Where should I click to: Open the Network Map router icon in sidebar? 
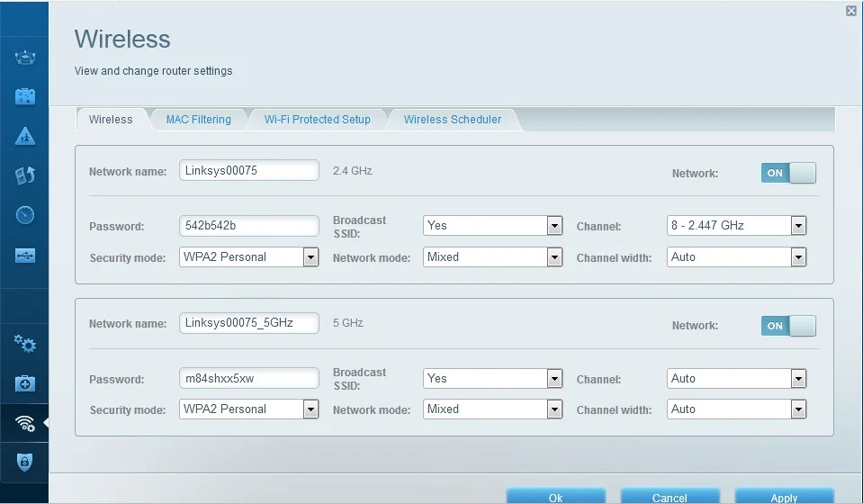25,58
